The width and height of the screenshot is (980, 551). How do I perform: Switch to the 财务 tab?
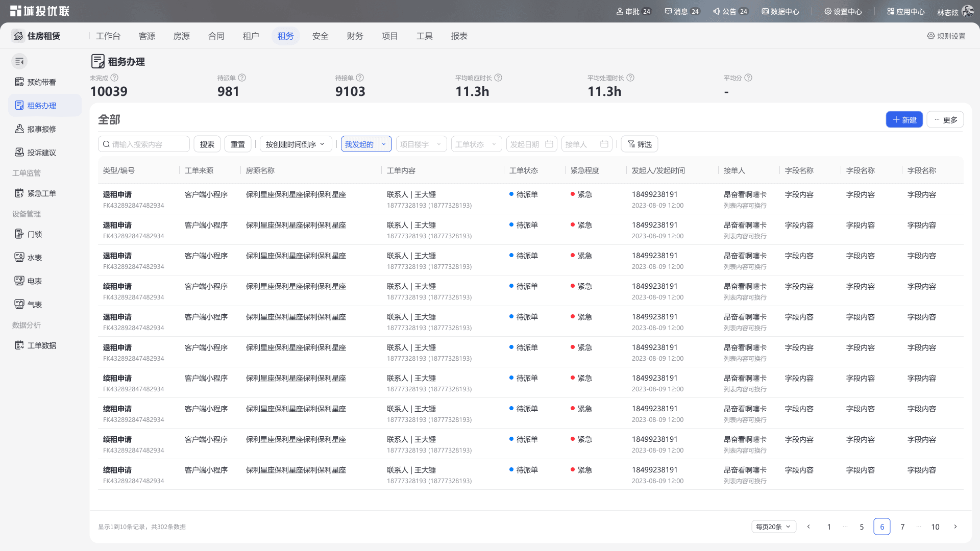(x=355, y=36)
